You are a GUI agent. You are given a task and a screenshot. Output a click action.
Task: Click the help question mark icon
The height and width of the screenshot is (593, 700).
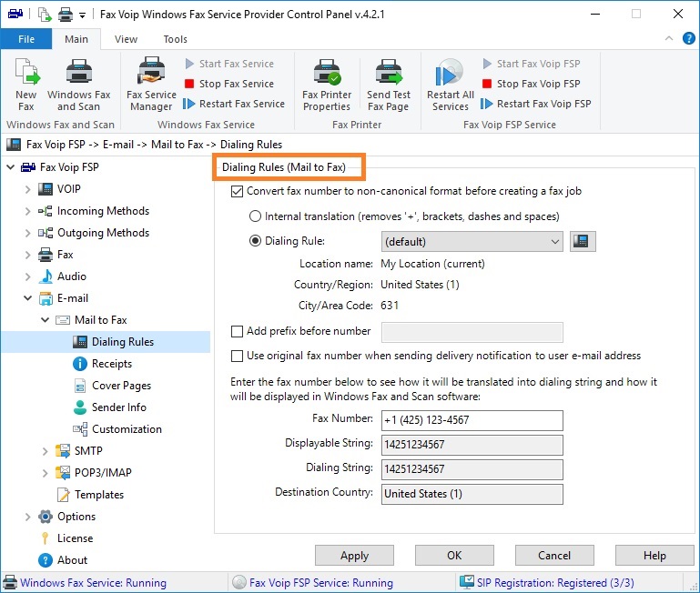click(688, 39)
